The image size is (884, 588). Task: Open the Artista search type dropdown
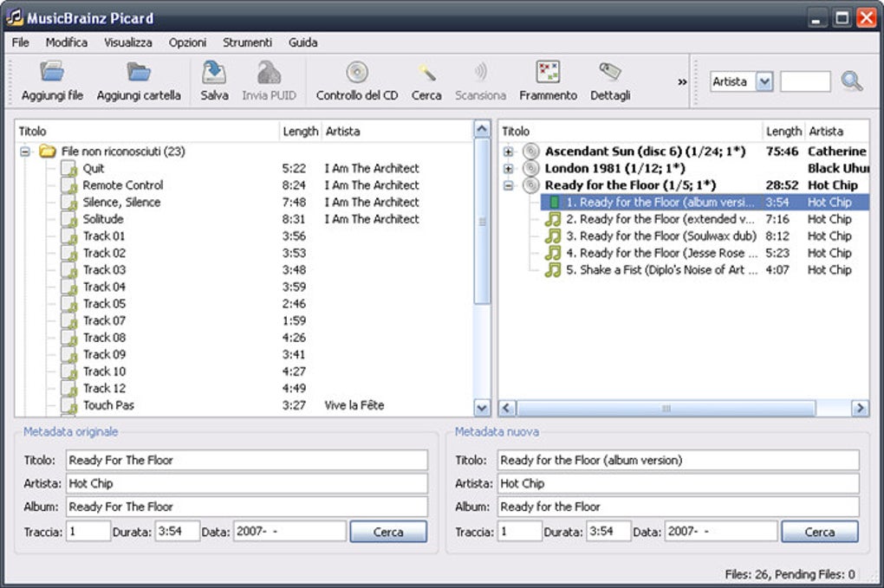[764, 81]
